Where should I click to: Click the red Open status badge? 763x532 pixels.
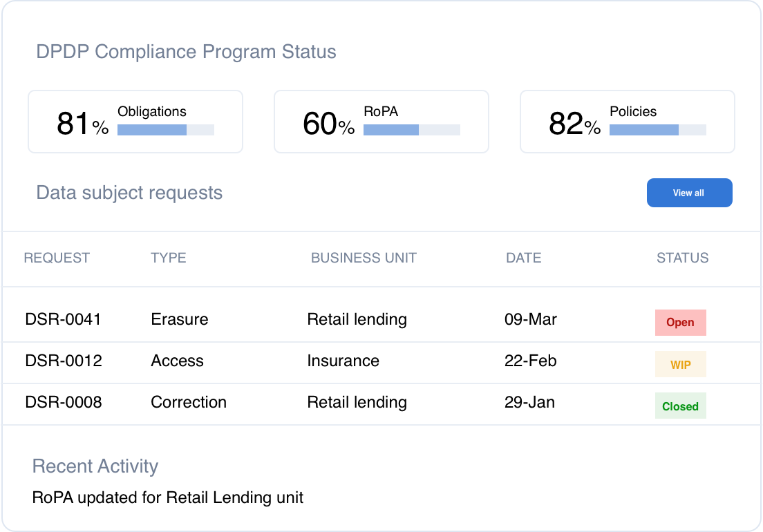(x=680, y=323)
